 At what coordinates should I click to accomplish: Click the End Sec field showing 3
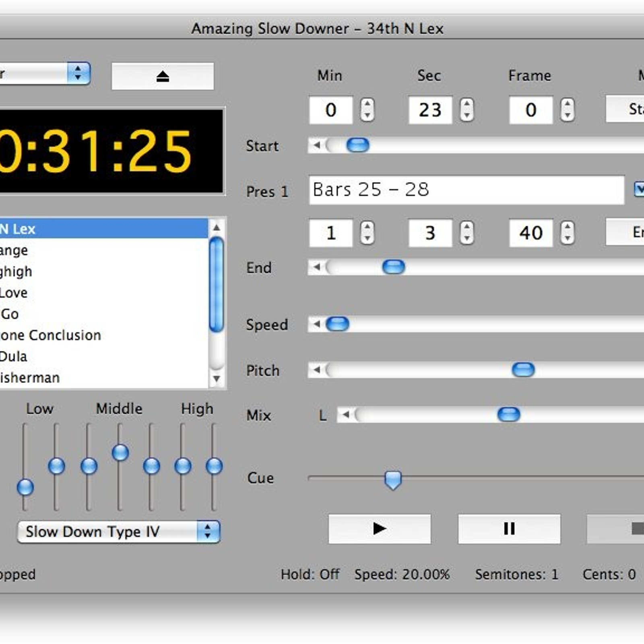tap(430, 233)
